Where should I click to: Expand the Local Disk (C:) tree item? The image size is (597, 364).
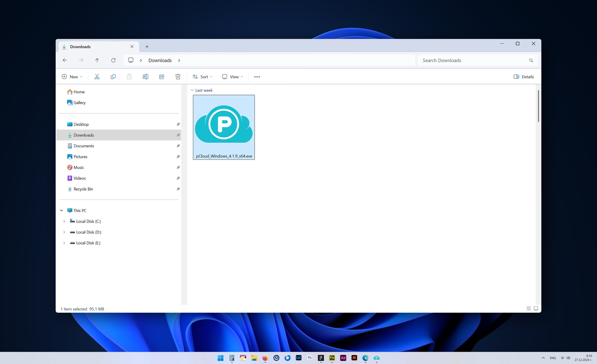point(64,221)
